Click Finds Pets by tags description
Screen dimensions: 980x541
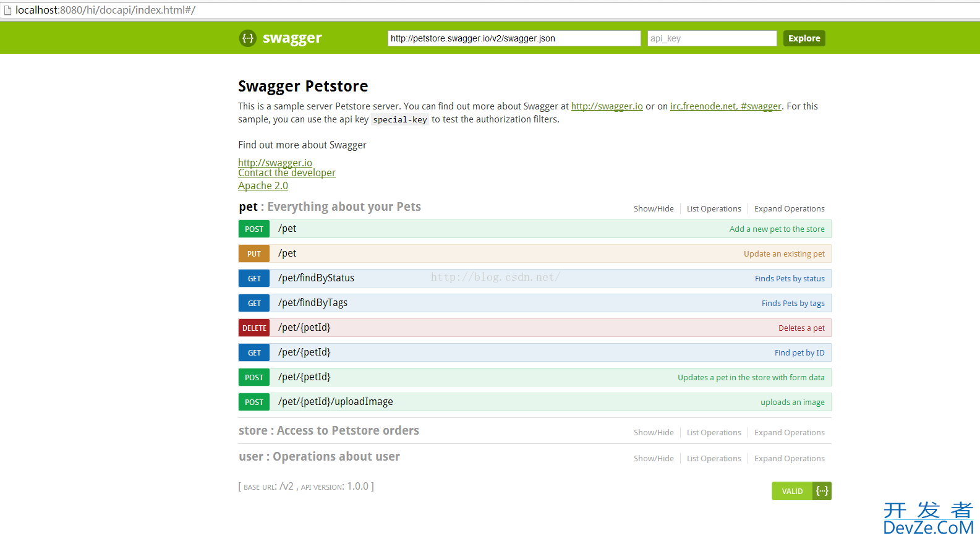pyautogui.click(x=793, y=304)
